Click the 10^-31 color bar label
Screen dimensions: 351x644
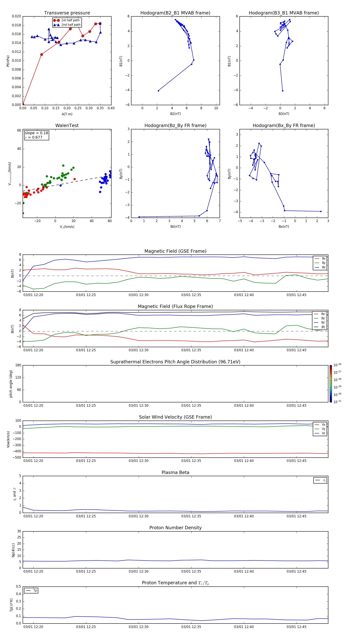[337, 402]
